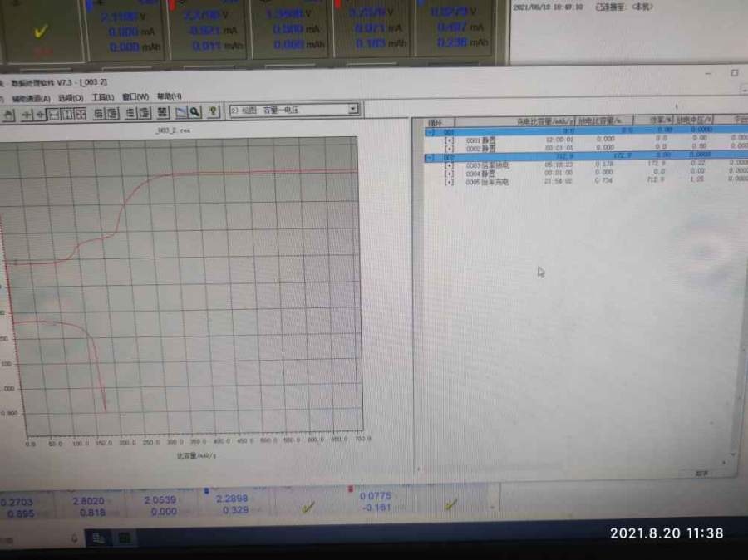Expand step 0002 静置 row
748x560 pixels.
click(449, 149)
